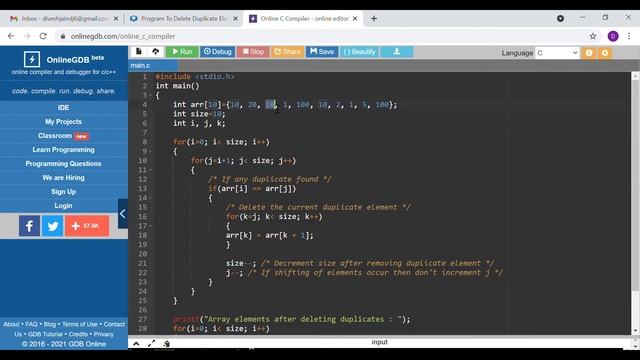Close the Online C Compiler tab
Viewport: 640px width, 360px height.
pos(355,19)
